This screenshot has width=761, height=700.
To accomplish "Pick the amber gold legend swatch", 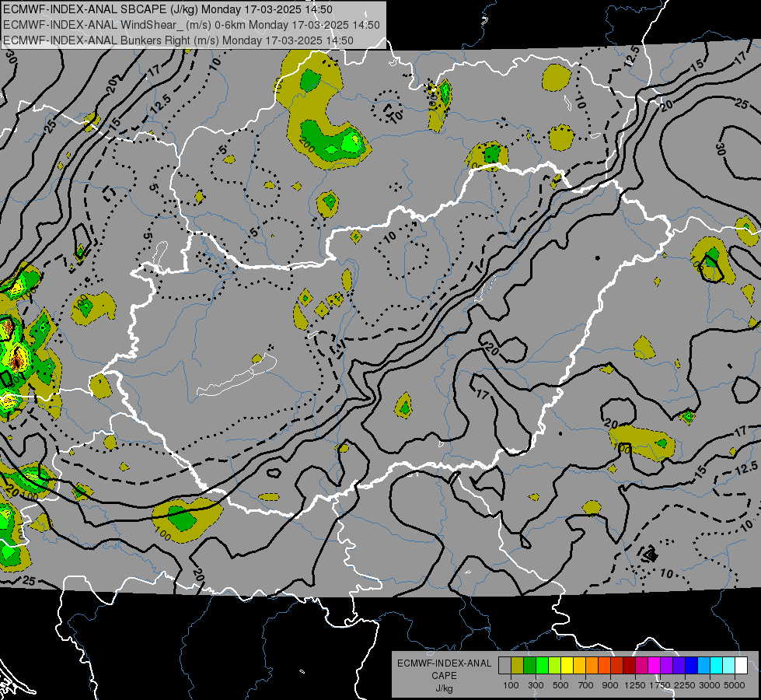I will click(579, 666).
